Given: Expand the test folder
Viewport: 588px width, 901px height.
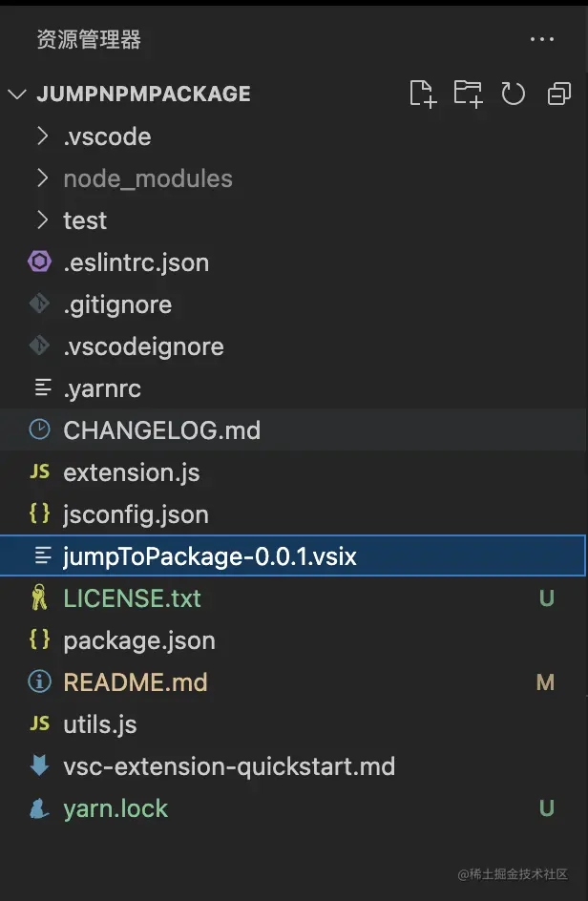Looking at the screenshot, I should (x=294, y=220).
